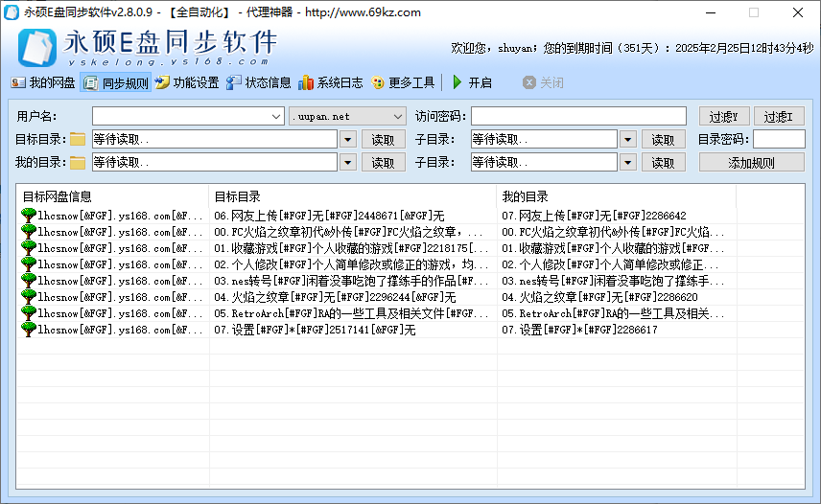Image resolution: width=821 pixels, height=504 pixels.
Task: Expand the 目标目录 dropdown arrow
Action: click(346, 140)
